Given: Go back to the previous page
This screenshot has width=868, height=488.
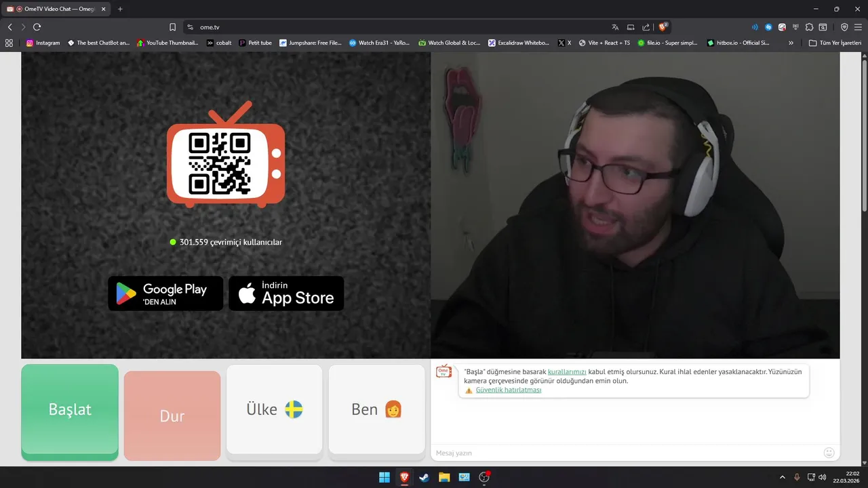Looking at the screenshot, I should (x=9, y=27).
